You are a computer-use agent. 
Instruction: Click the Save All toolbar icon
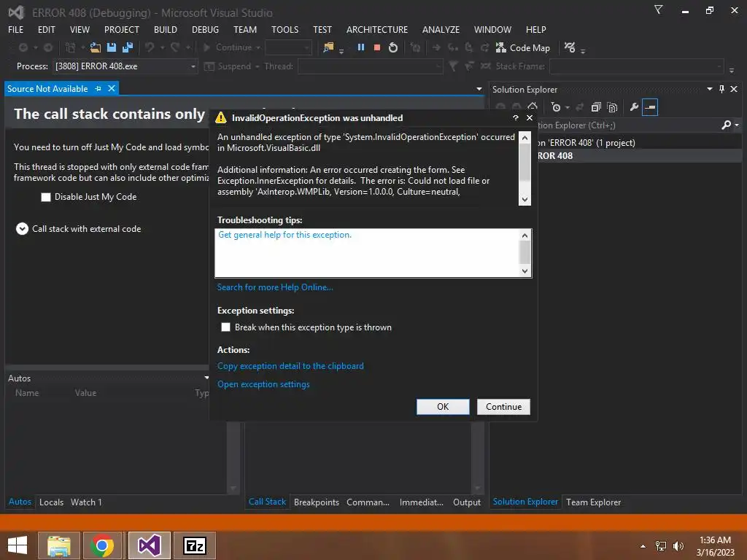[128, 47]
